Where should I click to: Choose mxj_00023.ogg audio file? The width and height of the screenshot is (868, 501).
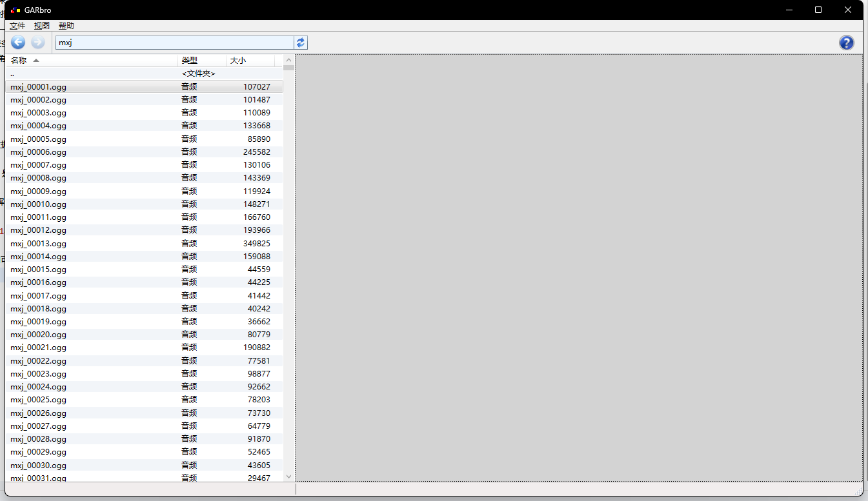pyautogui.click(x=144, y=374)
